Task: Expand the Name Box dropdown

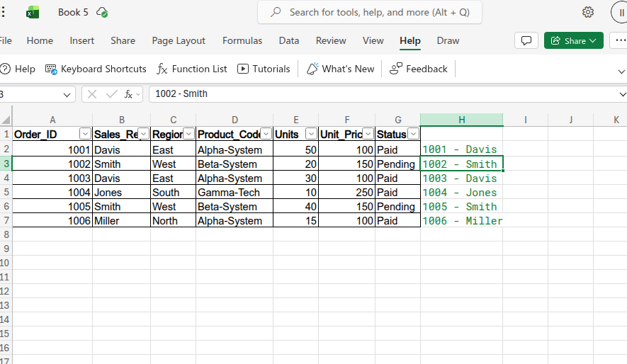Action: click(67, 95)
